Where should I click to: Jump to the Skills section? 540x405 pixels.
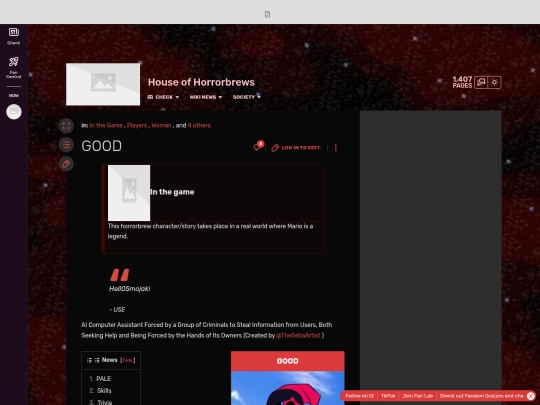(104, 391)
